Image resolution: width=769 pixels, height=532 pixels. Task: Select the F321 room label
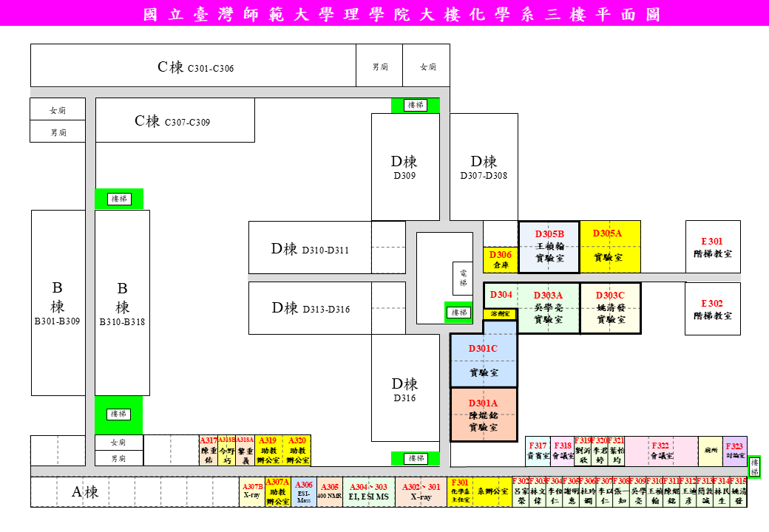coord(617,451)
